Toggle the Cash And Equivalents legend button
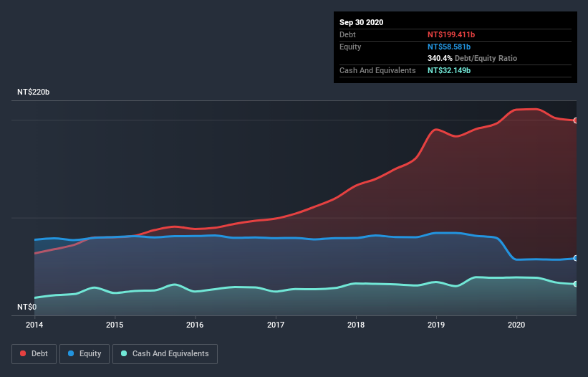588x377 pixels. [x=165, y=354]
